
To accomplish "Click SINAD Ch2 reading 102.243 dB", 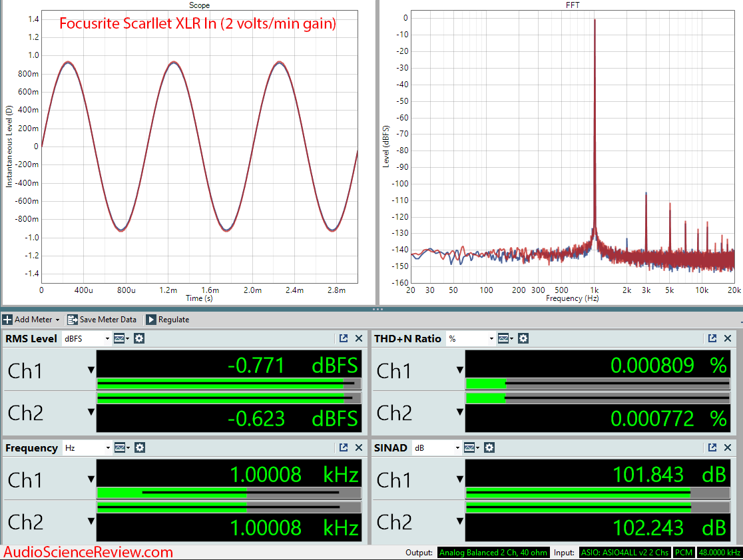I will coord(670,528).
